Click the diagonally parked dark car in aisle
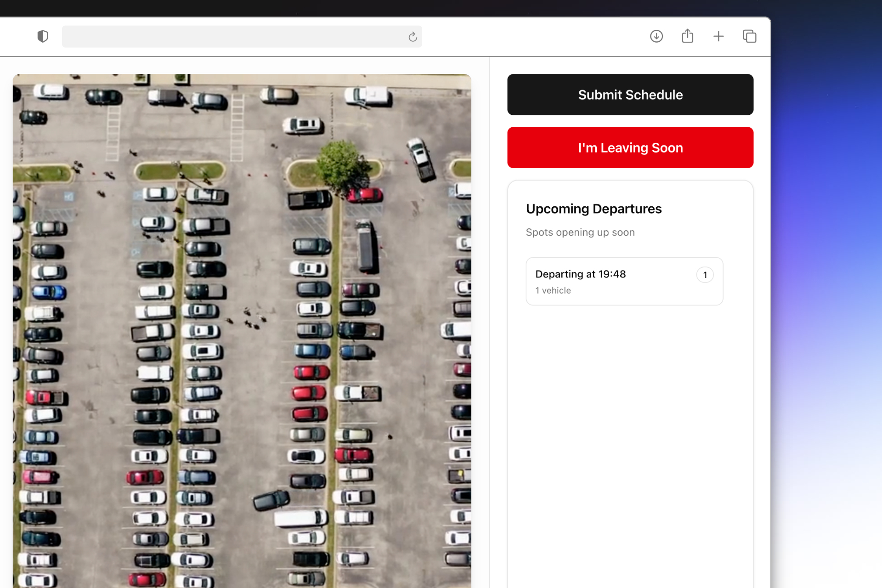 click(271, 500)
